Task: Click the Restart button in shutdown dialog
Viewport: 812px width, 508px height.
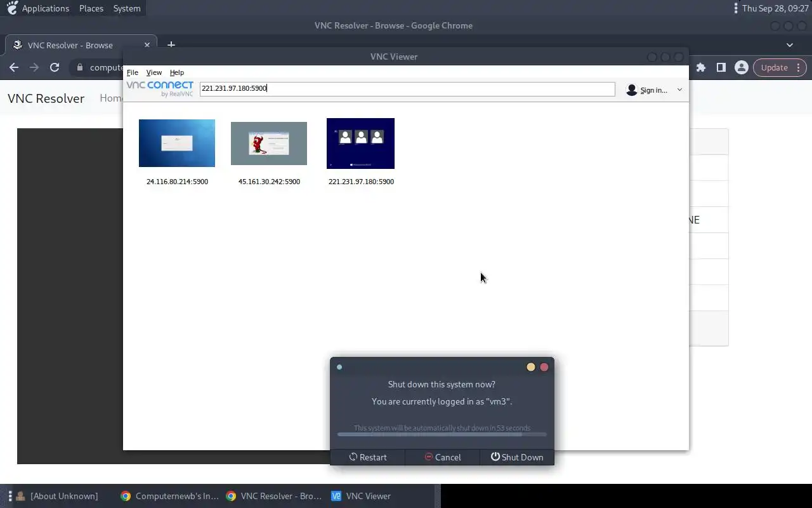Action: (x=367, y=457)
